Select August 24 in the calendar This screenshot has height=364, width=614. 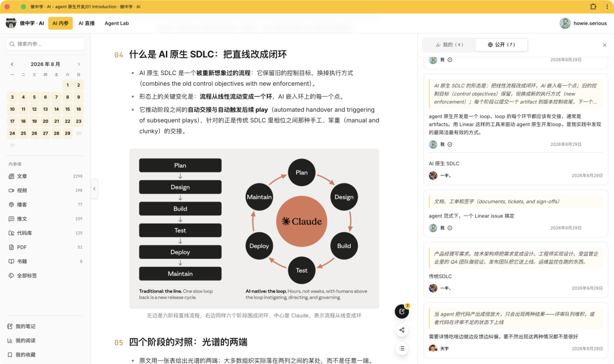click(12, 133)
